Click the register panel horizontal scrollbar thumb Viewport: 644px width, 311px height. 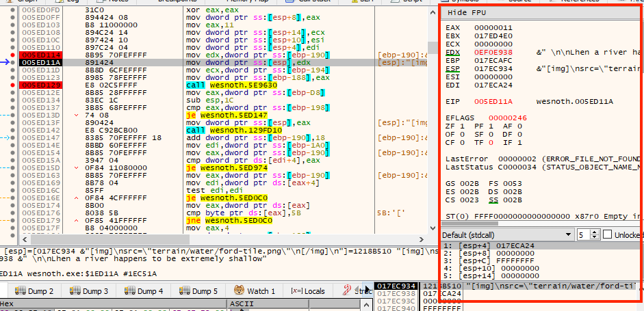pos(469,224)
